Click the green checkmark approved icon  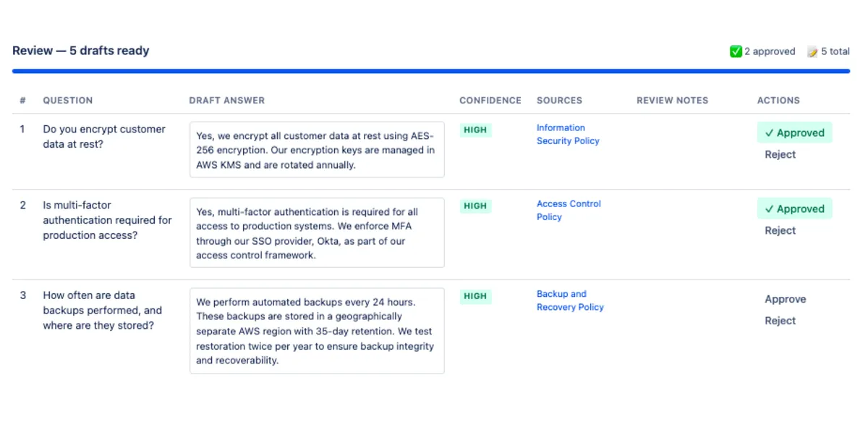click(736, 51)
